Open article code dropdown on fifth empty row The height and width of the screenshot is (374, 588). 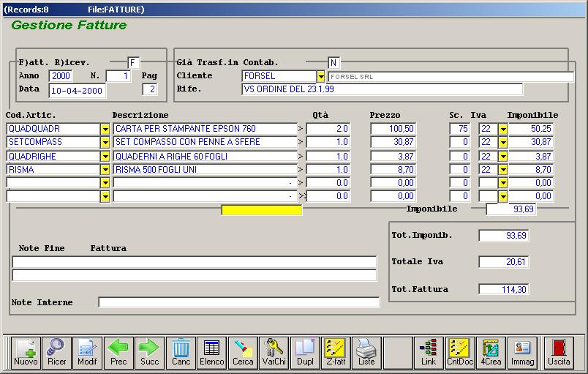tap(105, 183)
